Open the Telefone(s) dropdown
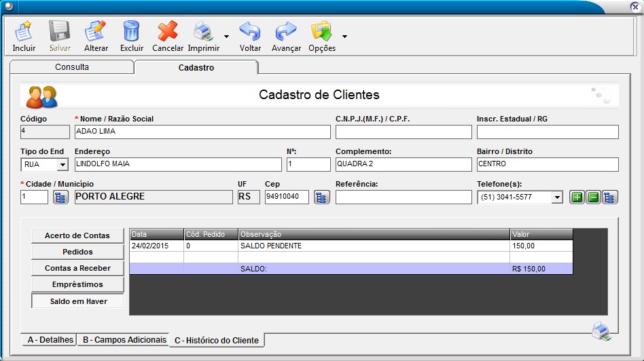Screen dimensions: 644x361 [x=557, y=197]
